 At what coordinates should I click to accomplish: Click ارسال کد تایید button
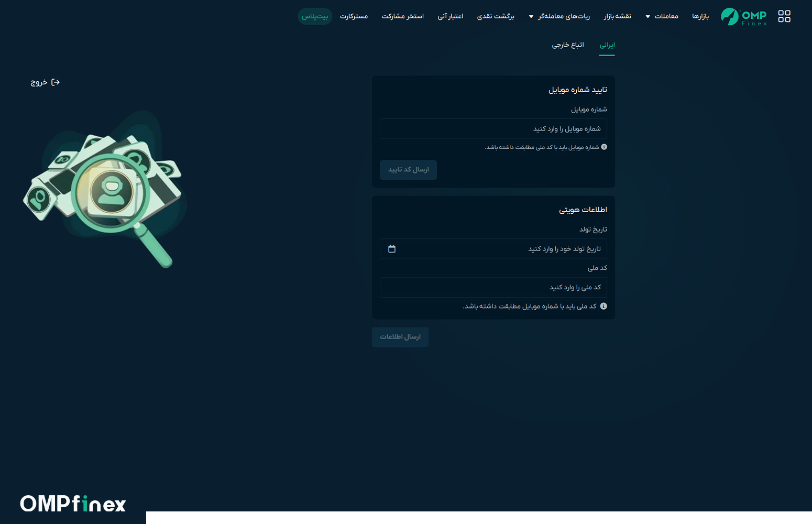pos(408,170)
